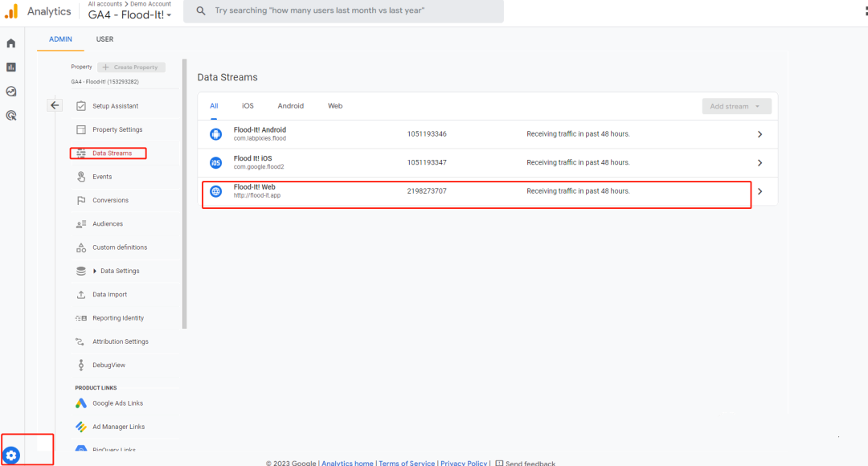868x466 pixels.
Task: Expand the Flood-It! Android stream chevron
Action: click(x=760, y=134)
